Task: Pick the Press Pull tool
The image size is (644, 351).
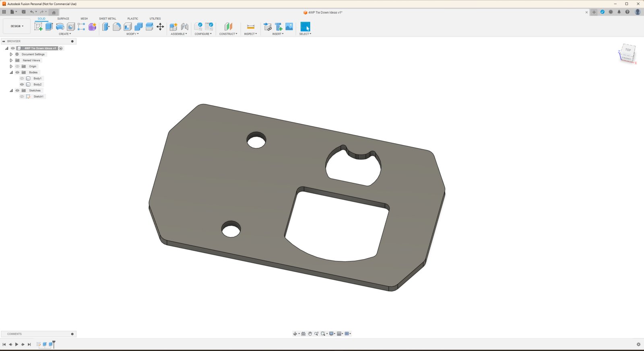Action: (x=106, y=27)
